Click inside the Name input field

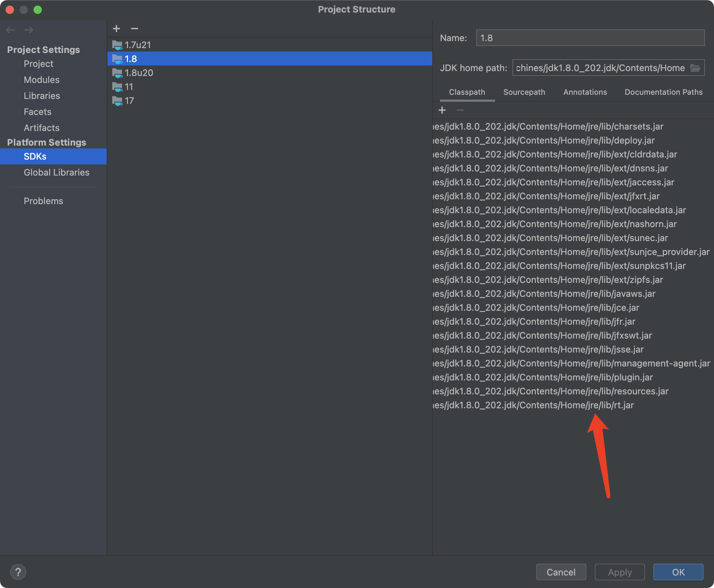coord(590,38)
